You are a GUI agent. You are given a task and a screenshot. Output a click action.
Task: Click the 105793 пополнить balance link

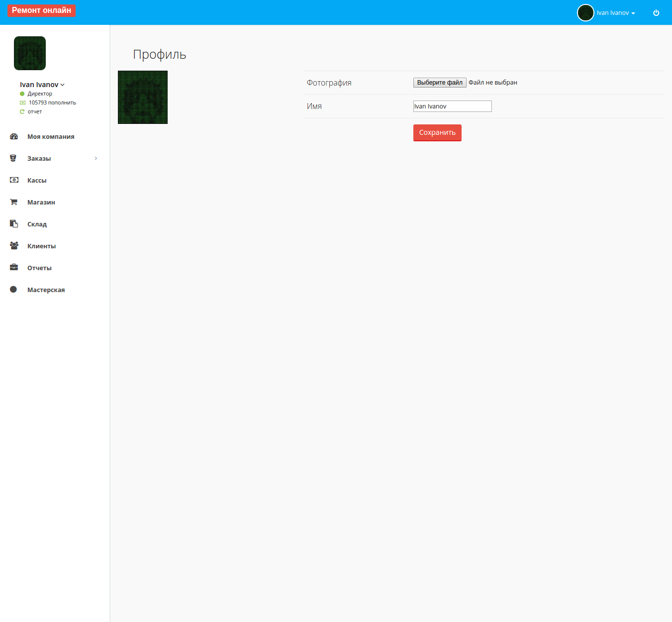point(52,103)
